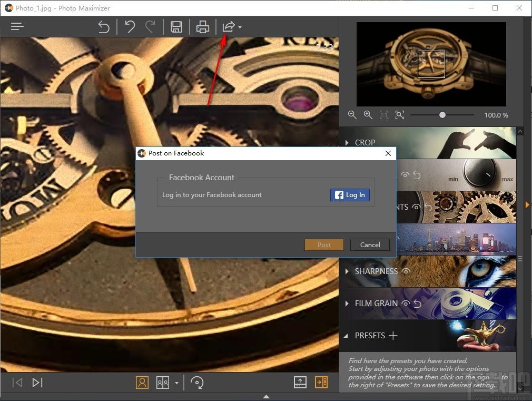
Task: Cancel the Facebook post dialog
Action: point(370,245)
